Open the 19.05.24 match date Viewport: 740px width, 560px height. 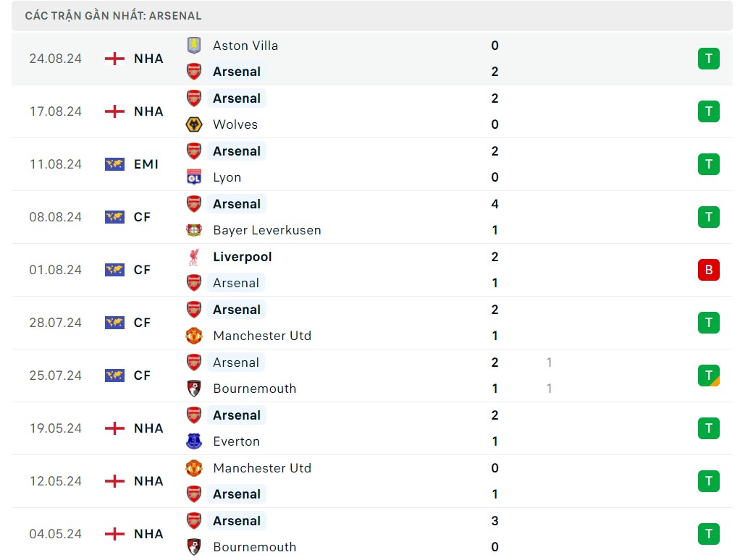[x=56, y=428]
